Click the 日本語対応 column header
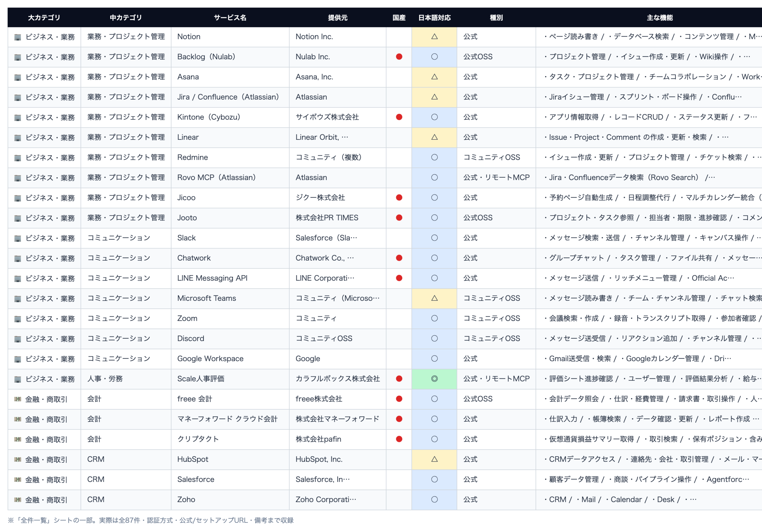Image resolution: width=762 pixels, height=532 pixels. pyautogui.click(x=434, y=18)
